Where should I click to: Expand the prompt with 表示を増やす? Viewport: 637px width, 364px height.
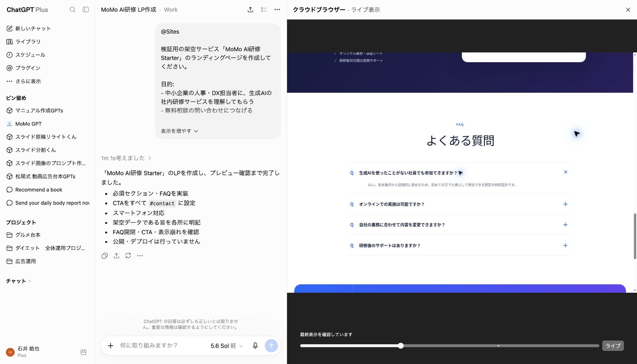(x=179, y=131)
